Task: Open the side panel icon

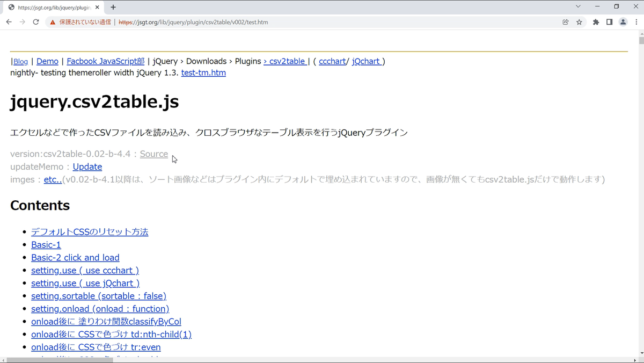Action: coord(610,22)
